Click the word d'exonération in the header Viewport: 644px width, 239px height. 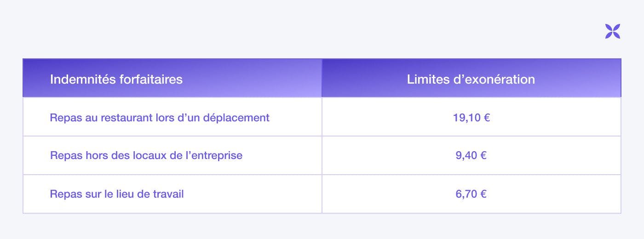point(494,79)
